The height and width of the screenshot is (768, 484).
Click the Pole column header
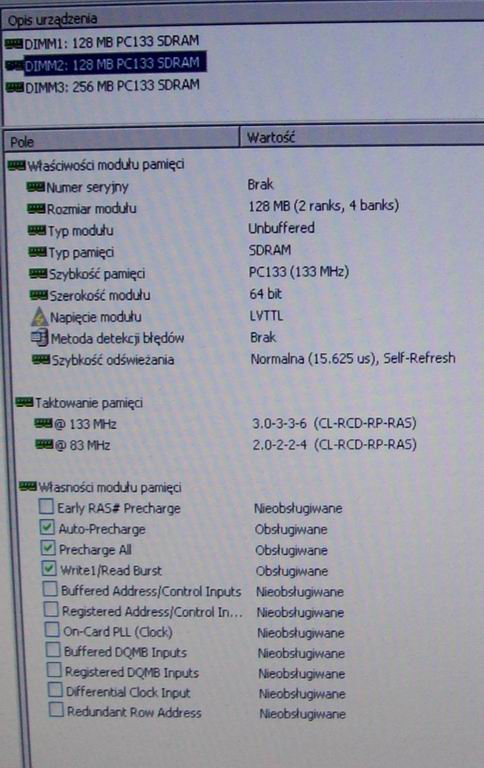(122, 139)
